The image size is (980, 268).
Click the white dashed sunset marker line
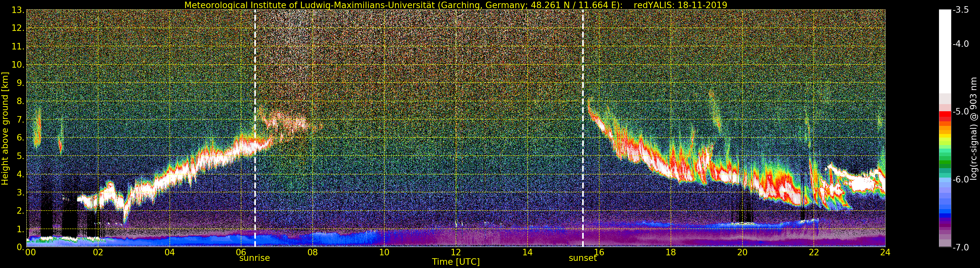tap(582, 128)
